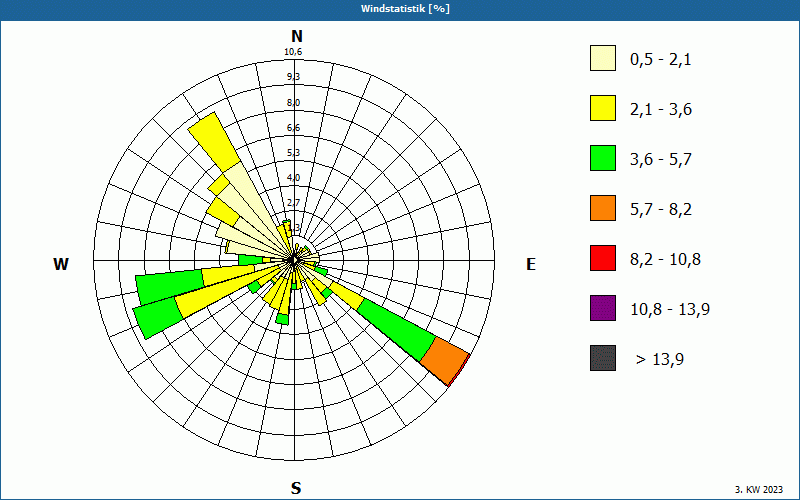Click the 3,6 - 5,7 legend text
The width and height of the screenshot is (800, 500).
point(661,160)
